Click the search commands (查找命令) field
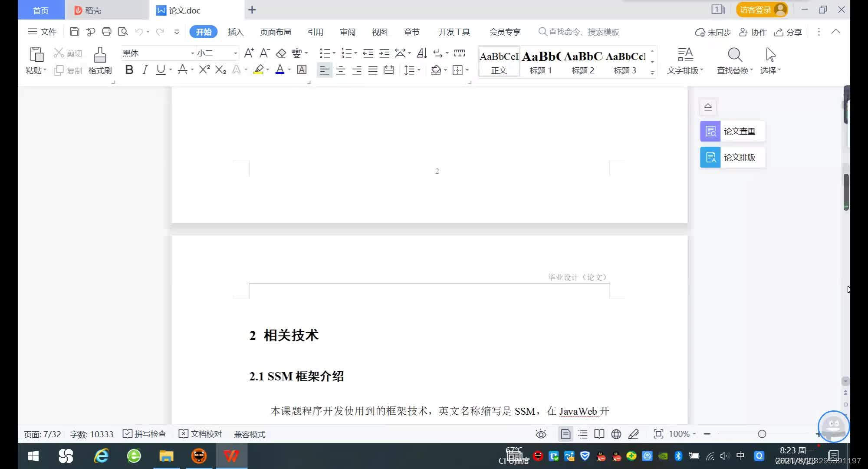 point(579,32)
